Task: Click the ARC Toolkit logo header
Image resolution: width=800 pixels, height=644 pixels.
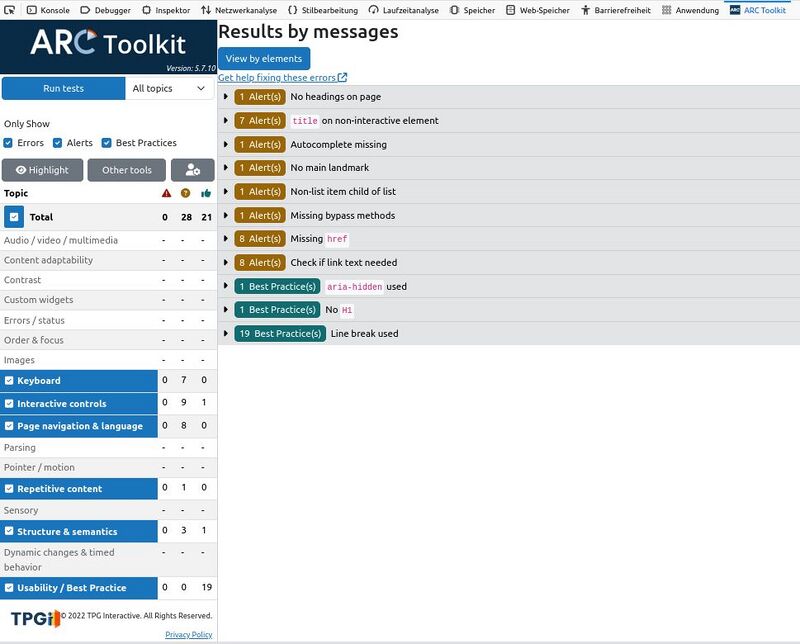Action: [108, 43]
